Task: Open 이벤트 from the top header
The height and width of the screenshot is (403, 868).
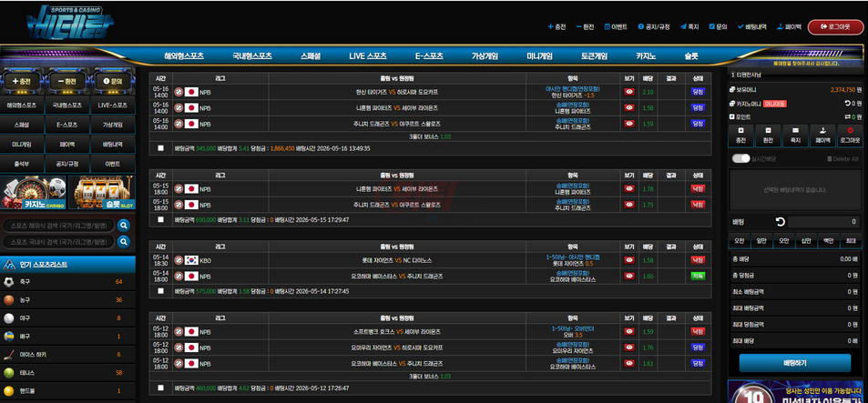Action: pos(616,26)
